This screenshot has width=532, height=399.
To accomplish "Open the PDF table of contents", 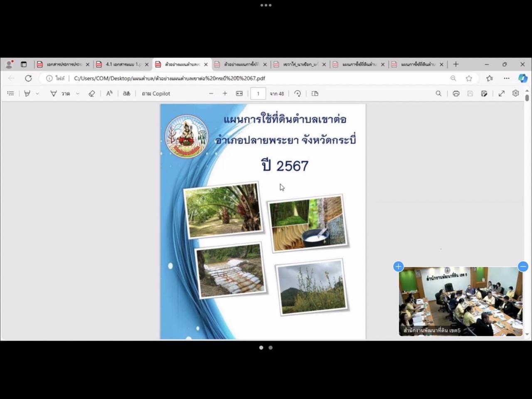I will point(11,94).
